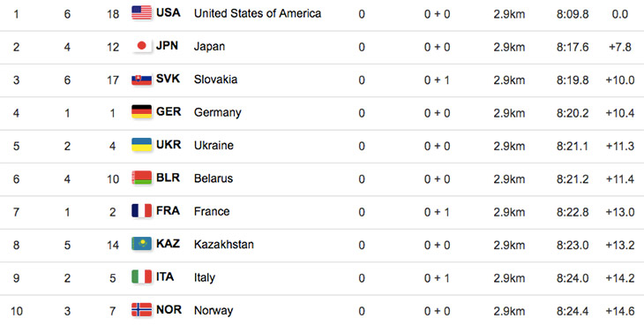Screen dimensions: 644x326
Task: Select the 8:09.8 finish time cell
Action: [573, 14]
